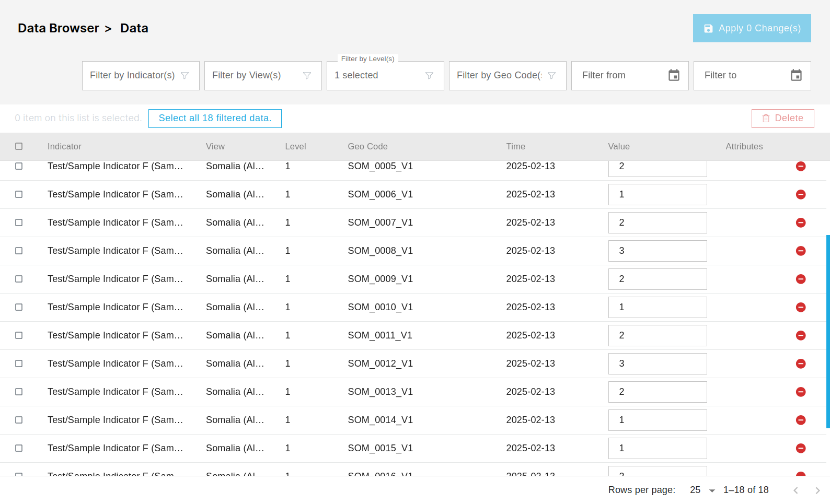830x504 pixels.
Task: Sort by Geo Code column header
Action: click(367, 147)
